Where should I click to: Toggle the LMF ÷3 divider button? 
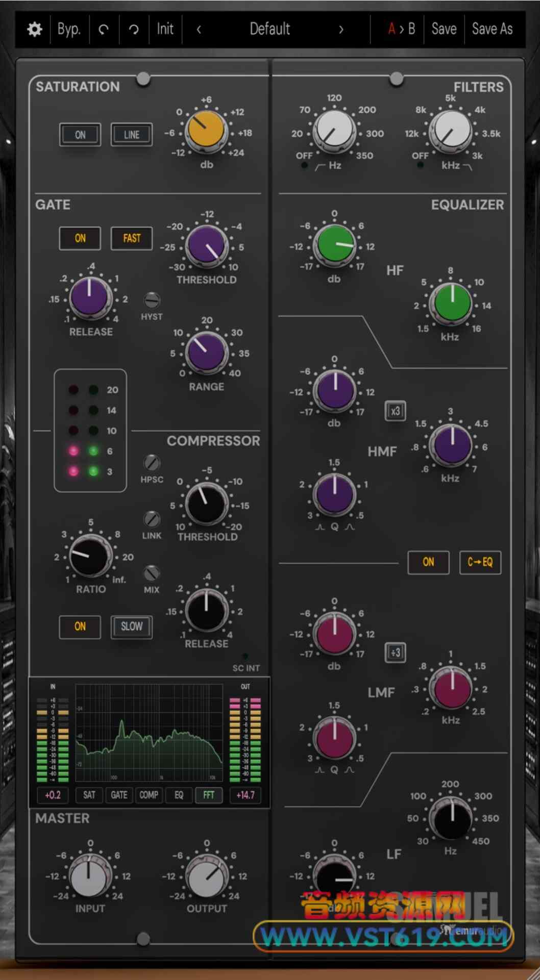click(395, 652)
